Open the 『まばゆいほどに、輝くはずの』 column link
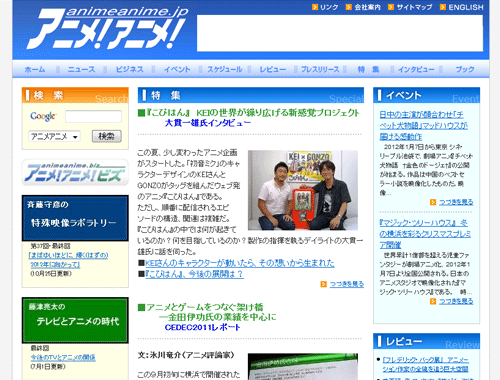Image resolution: width=500 pixels, height=380 pixels. click(x=68, y=260)
